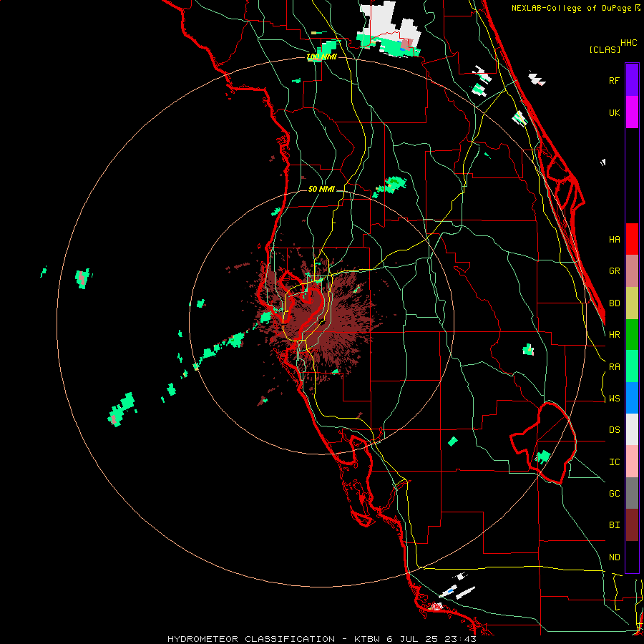644x644 pixels.
Task: Click the RA legend label
Action: 615,367
